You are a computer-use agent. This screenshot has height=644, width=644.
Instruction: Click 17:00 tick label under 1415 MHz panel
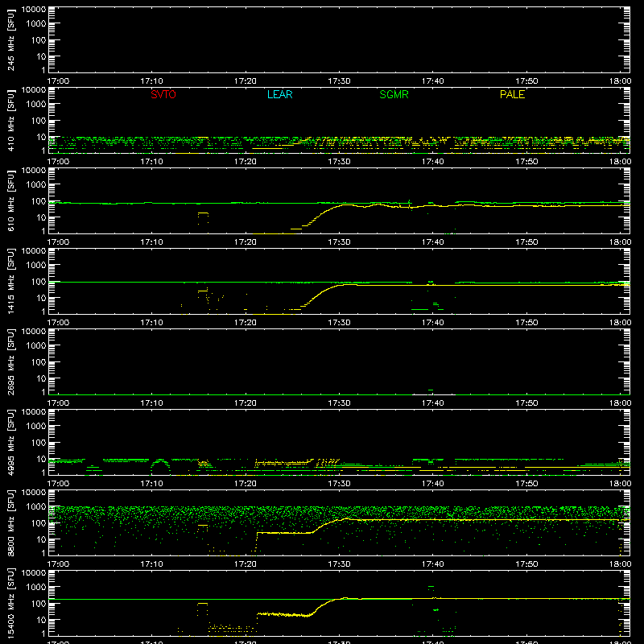(x=58, y=323)
